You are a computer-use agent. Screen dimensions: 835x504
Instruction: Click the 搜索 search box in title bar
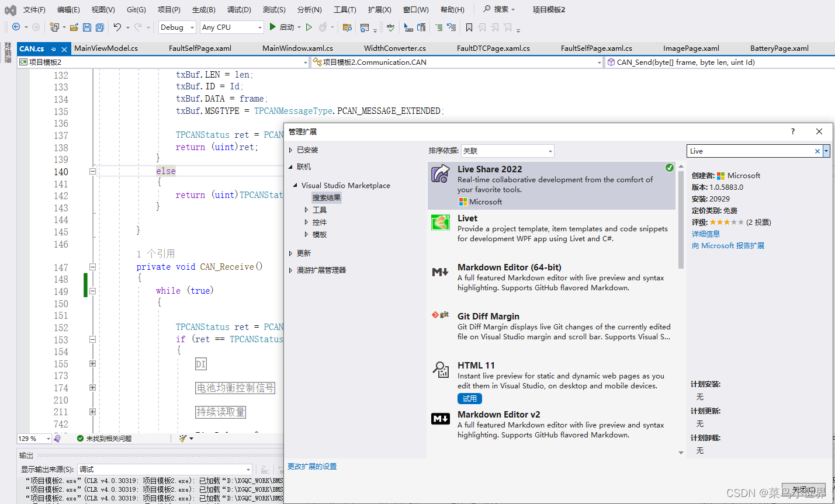click(500, 9)
